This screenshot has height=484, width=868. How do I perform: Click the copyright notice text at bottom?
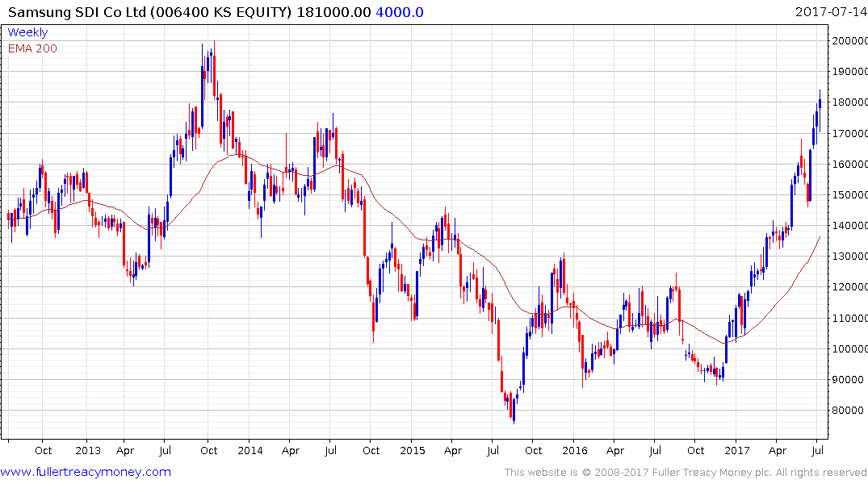pos(686,473)
